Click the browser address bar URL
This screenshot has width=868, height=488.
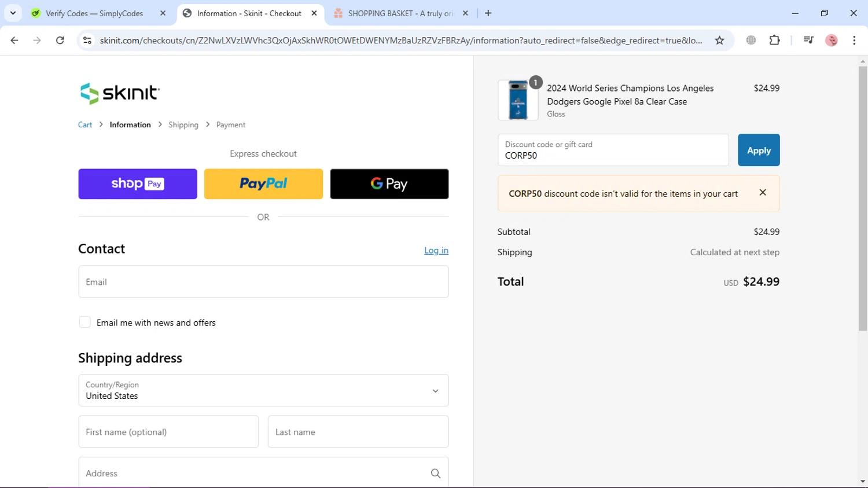(401, 41)
